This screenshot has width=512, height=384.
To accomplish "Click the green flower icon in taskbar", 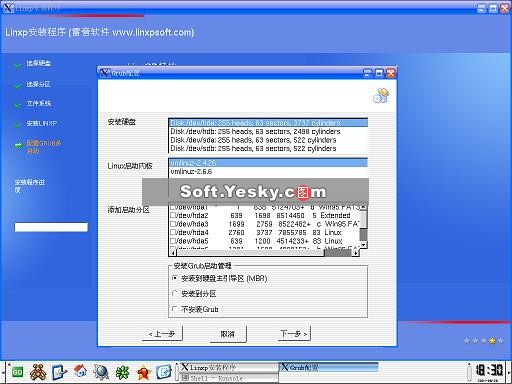I will click(122, 372).
